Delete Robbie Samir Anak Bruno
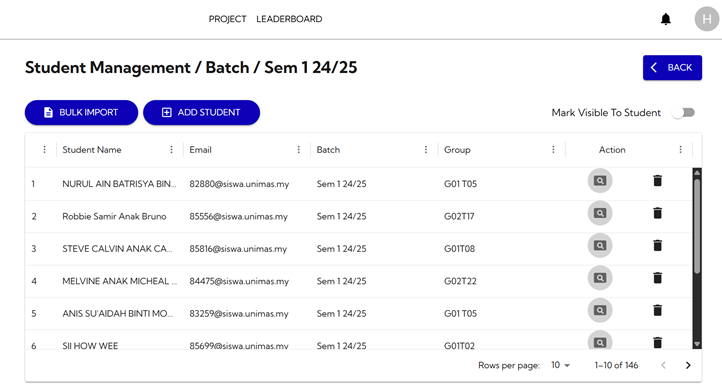The width and height of the screenshot is (722, 385). click(658, 213)
